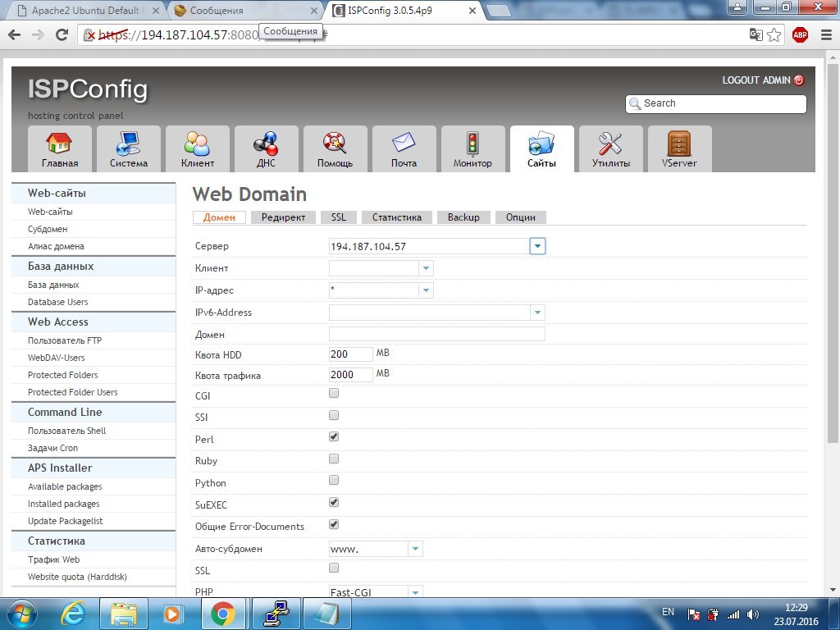Open the Алиас домена sidebar link
The height and width of the screenshot is (630, 840).
[56, 246]
